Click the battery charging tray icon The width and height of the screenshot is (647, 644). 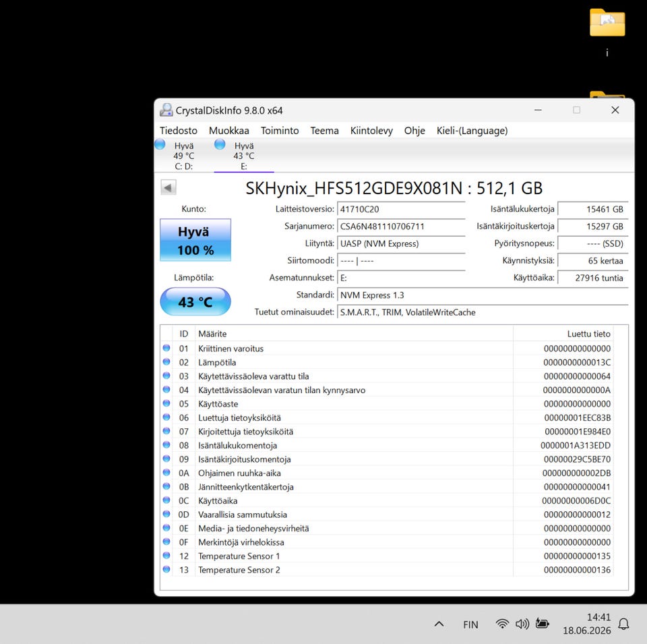pos(542,623)
